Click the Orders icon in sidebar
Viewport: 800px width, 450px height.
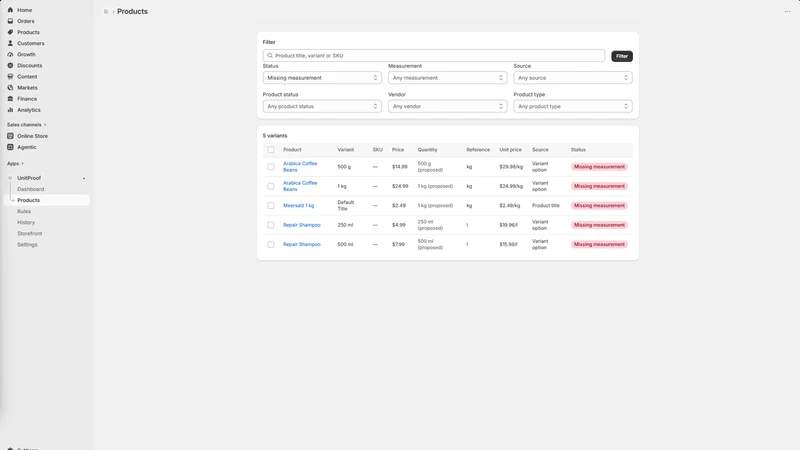tap(10, 21)
